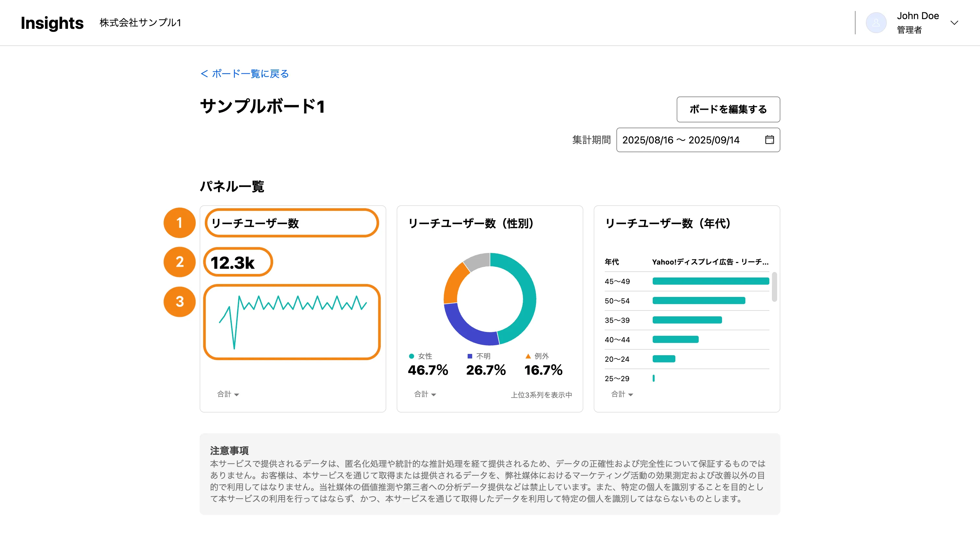The width and height of the screenshot is (980, 533).
Task: Click the 年代 table scrollbar thumb
Action: [x=774, y=287]
